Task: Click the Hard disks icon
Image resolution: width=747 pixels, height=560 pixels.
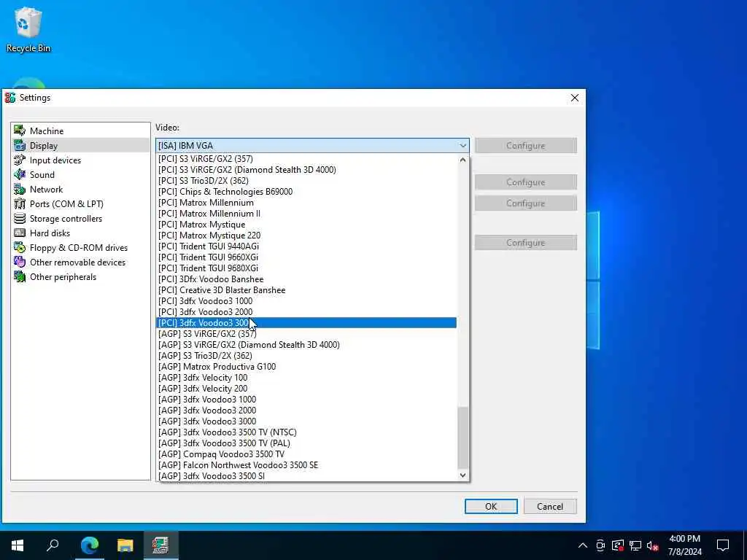Action: tap(20, 233)
